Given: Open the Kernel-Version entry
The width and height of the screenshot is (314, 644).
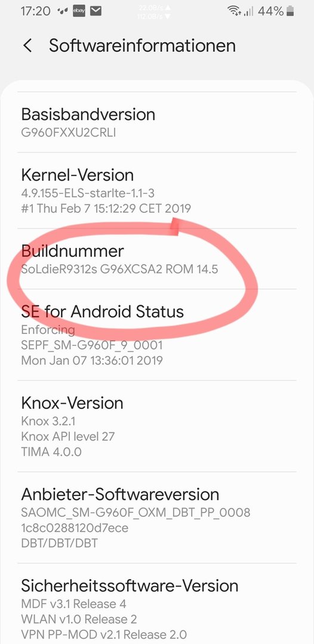Looking at the screenshot, I should click(x=157, y=191).
